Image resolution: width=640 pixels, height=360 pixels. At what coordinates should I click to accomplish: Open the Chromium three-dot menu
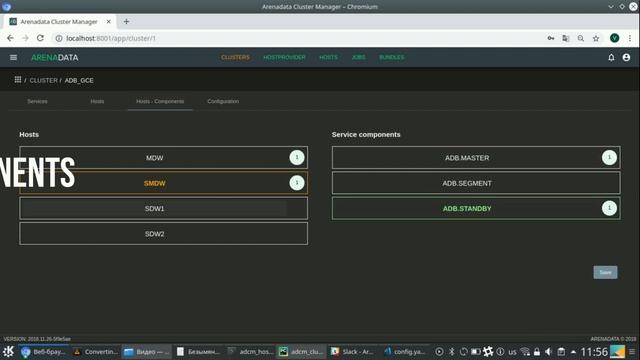pos(630,38)
